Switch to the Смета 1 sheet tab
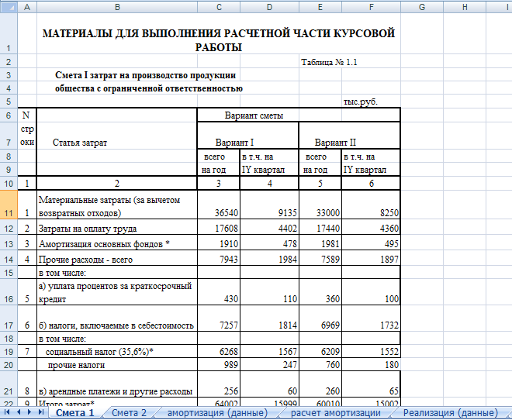Viewport: 512px width, 420px height. pyautogui.click(x=75, y=413)
